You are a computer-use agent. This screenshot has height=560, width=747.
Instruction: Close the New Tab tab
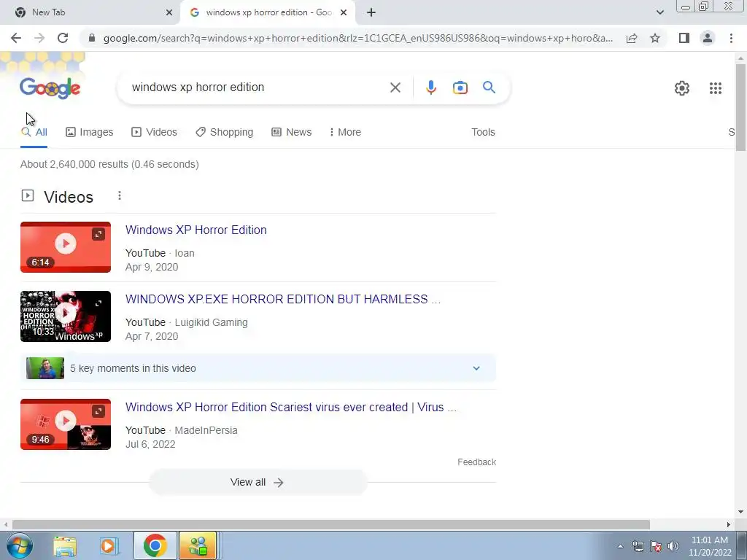coord(169,12)
